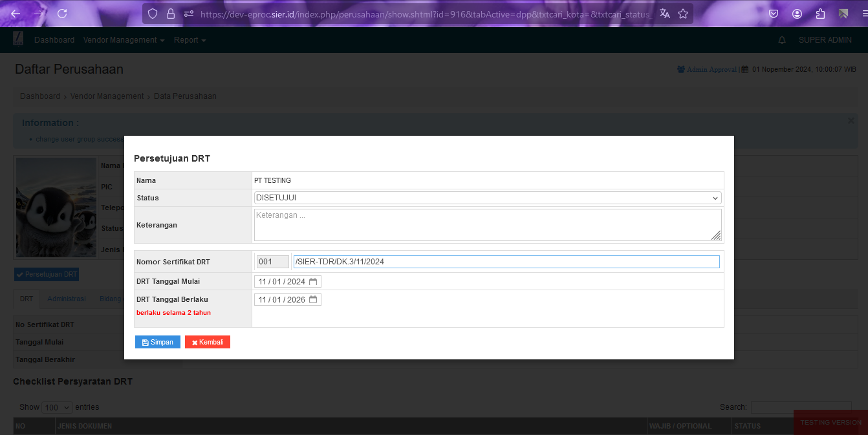Click the penguin company profile thumbnail

(56, 207)
